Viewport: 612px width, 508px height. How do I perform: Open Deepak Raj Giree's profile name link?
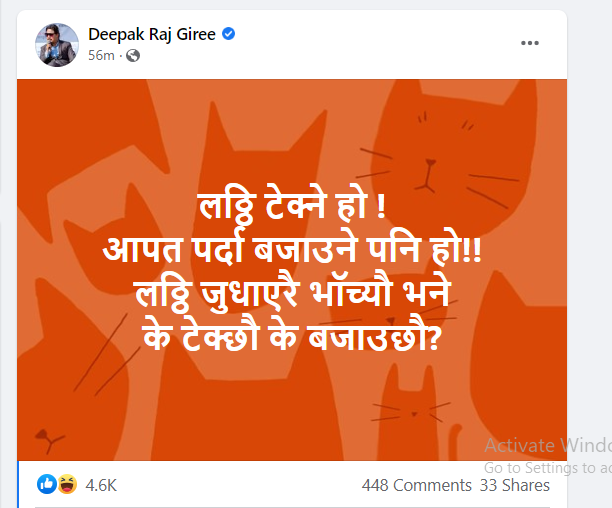coord(153,35)
